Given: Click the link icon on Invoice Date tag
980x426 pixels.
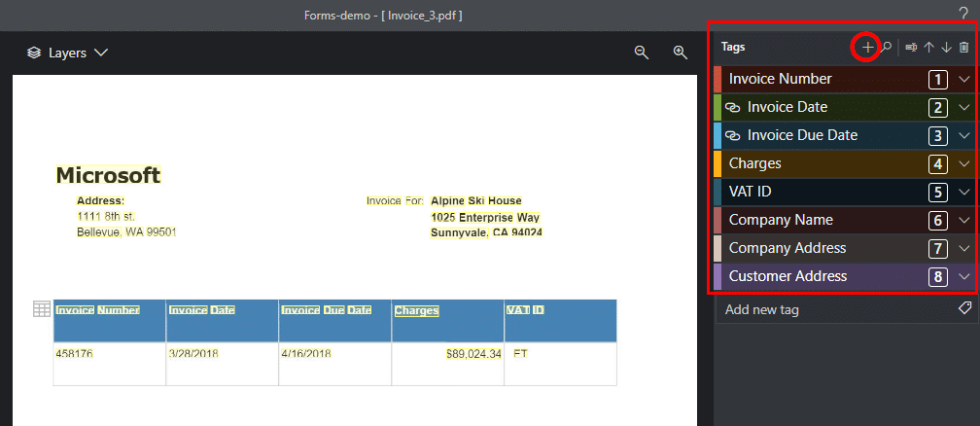Looking at the screenshot, I should pos(733,108).
